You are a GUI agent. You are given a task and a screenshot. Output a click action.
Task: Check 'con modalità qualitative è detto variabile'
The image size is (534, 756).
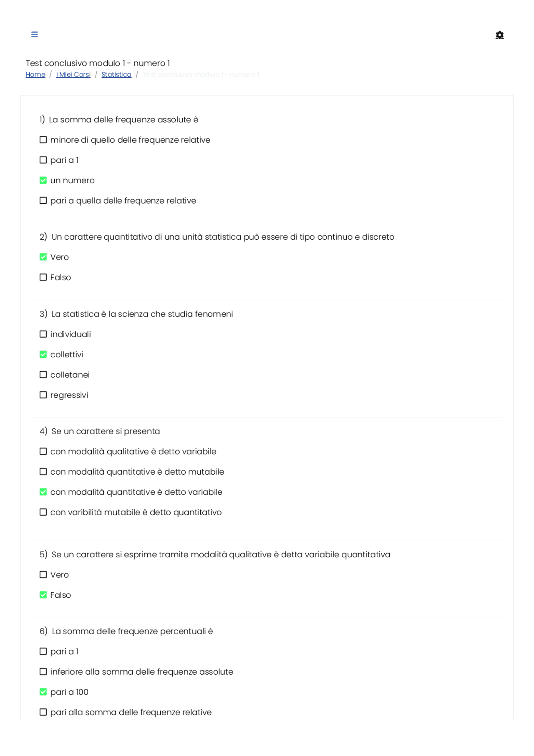coord(43,451)
